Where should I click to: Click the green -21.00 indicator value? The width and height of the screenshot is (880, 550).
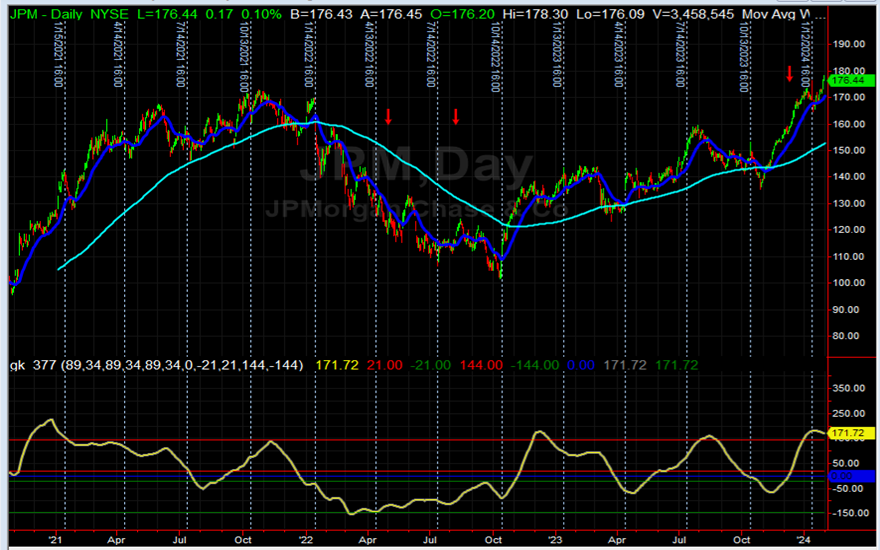430,365
